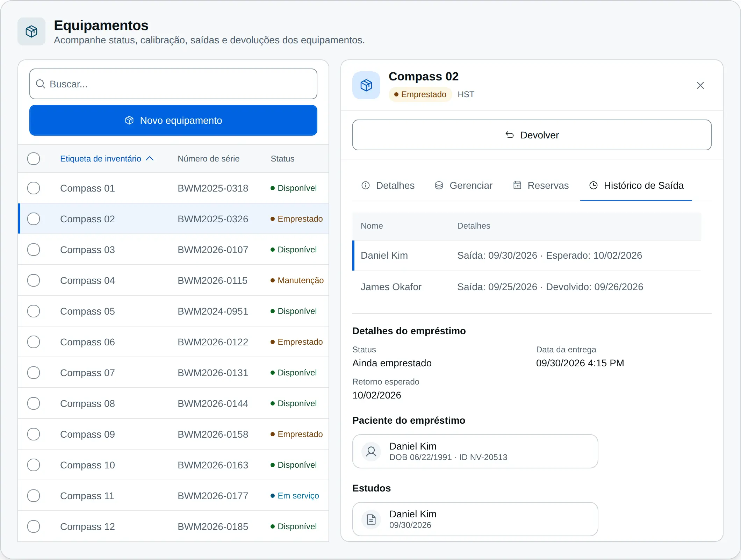Click the Em serviço status of Compass 11
The height and width of the screenshot is (560, 741).
point(295,496)
